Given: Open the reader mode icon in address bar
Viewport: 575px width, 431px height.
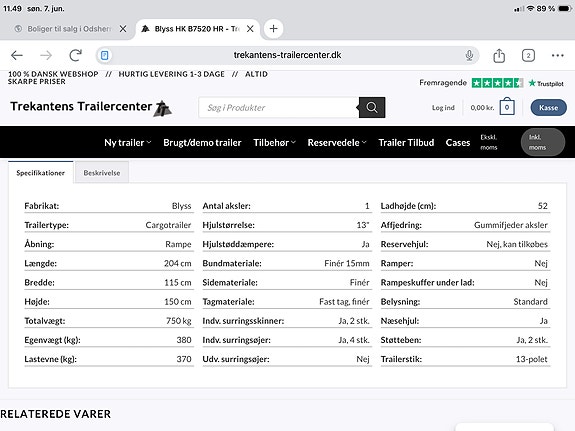Looking at the screenshot, I should click(x=105, y=55).
